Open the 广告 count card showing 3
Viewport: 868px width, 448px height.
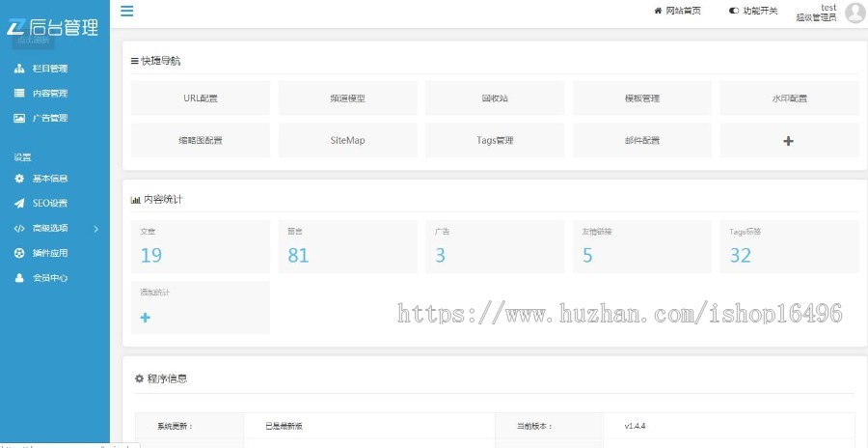click(495, 247)
